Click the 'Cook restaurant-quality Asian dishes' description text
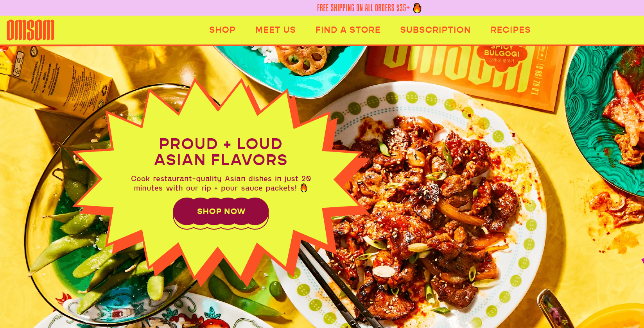Screen dimensions: 644x328 221,183
